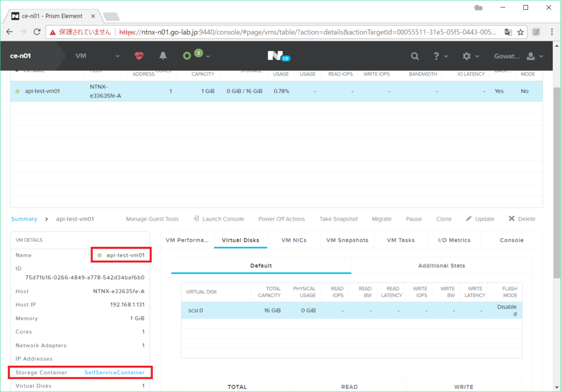Click the ce-n01 cluster name
Viewport: 561px width, 392px height.
pyautogui.click(x=20, y=56)
